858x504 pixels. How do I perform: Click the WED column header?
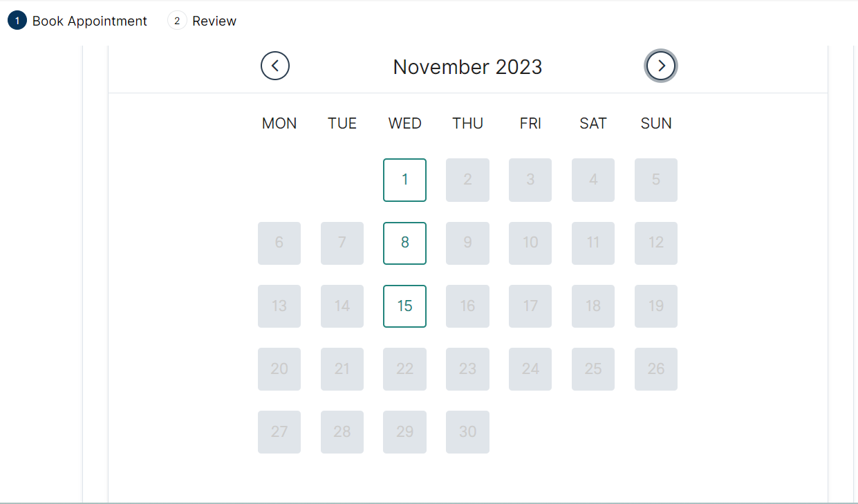(404, 124)
